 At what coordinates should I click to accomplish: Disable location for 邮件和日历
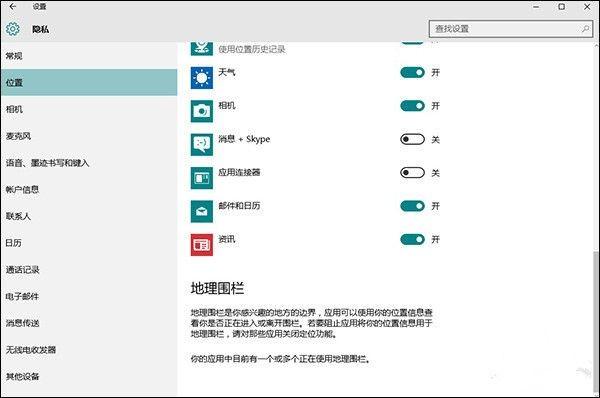click(x=412, y=206)
